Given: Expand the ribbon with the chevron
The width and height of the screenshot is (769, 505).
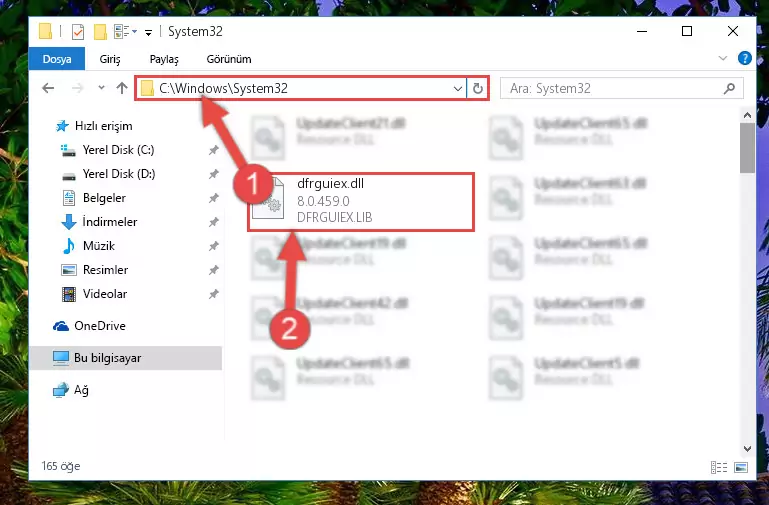Looking at the screenshot, I should click(x=722, y=58).
